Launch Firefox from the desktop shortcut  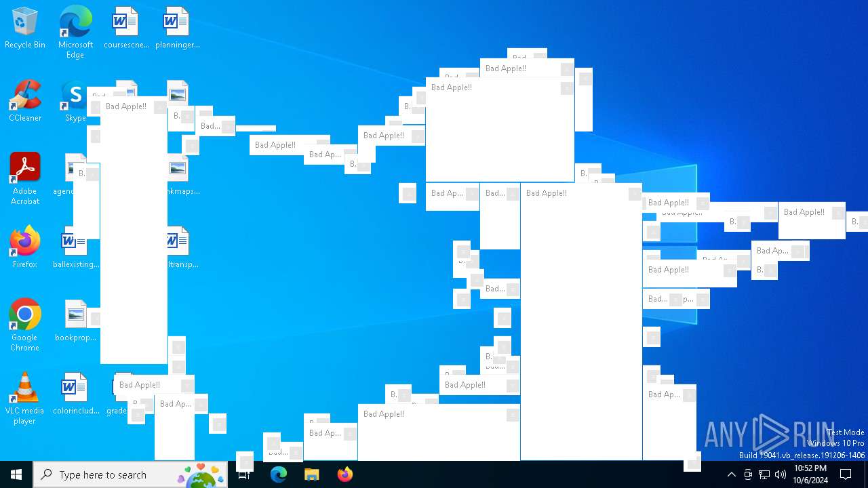[x=25, y=247]
